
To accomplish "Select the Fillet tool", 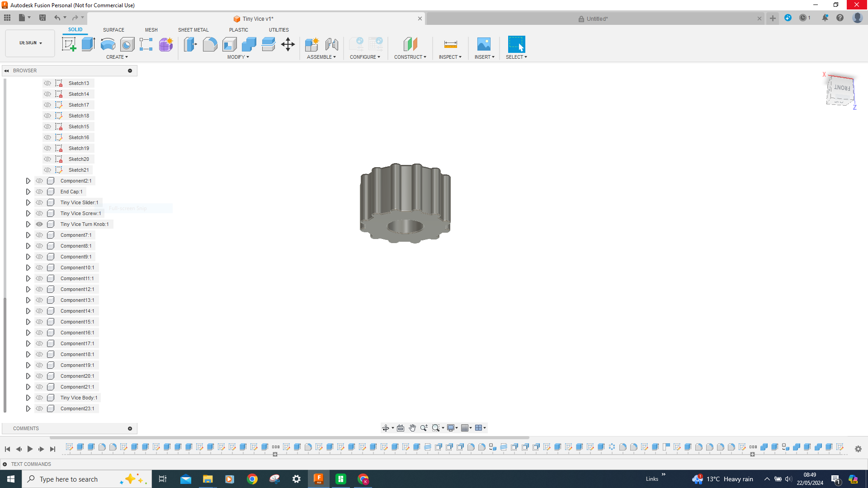I will coord(210,44).
